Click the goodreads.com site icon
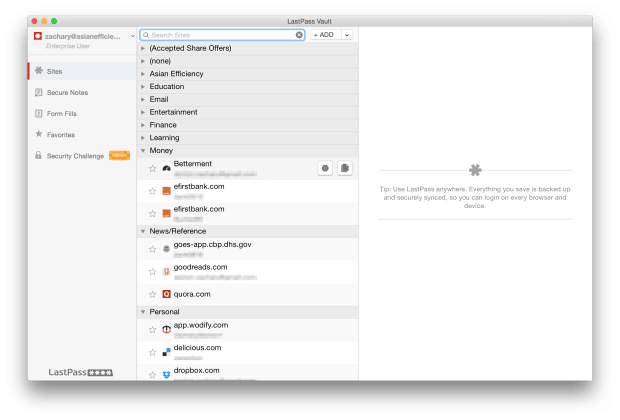The width and height of the screenshot is (620, 420). pos(166,272)
